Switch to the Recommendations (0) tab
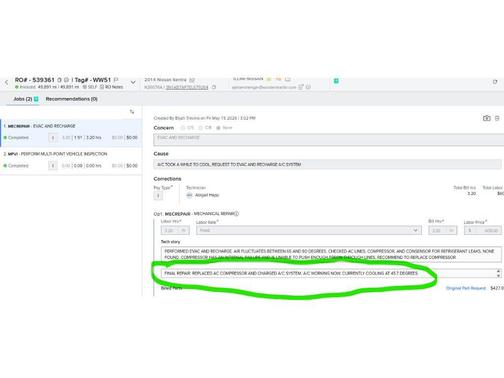 click(x=71, y=99)
